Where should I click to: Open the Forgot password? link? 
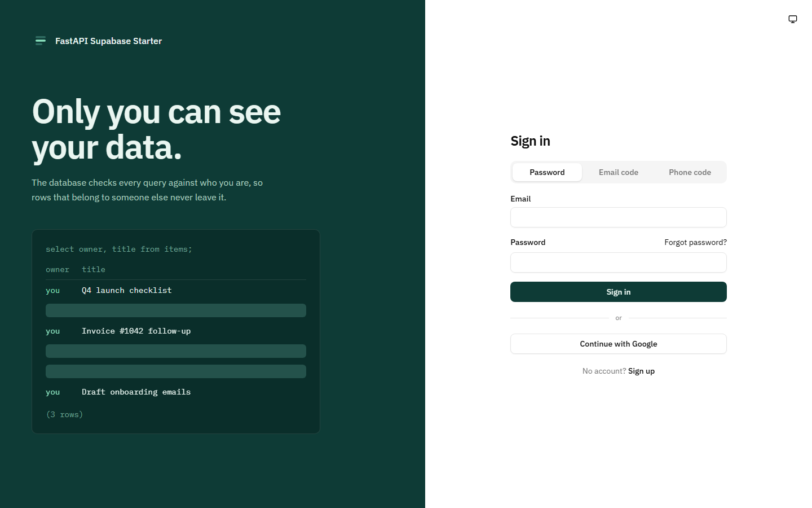pos(695,242)
